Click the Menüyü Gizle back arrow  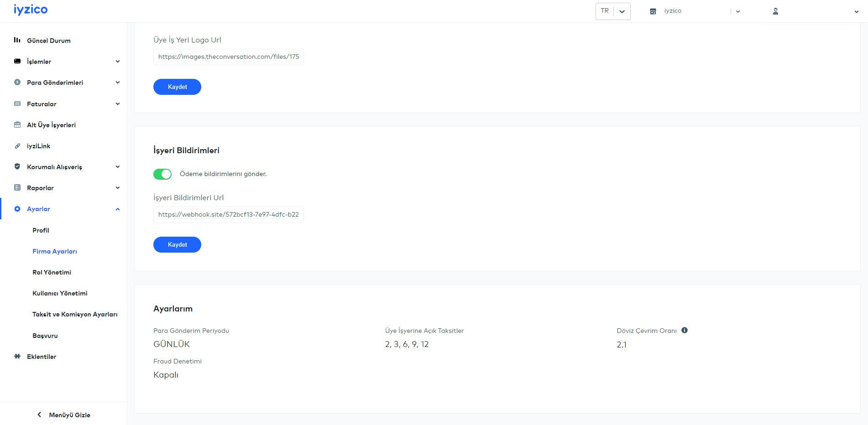(x=39, y=415)
